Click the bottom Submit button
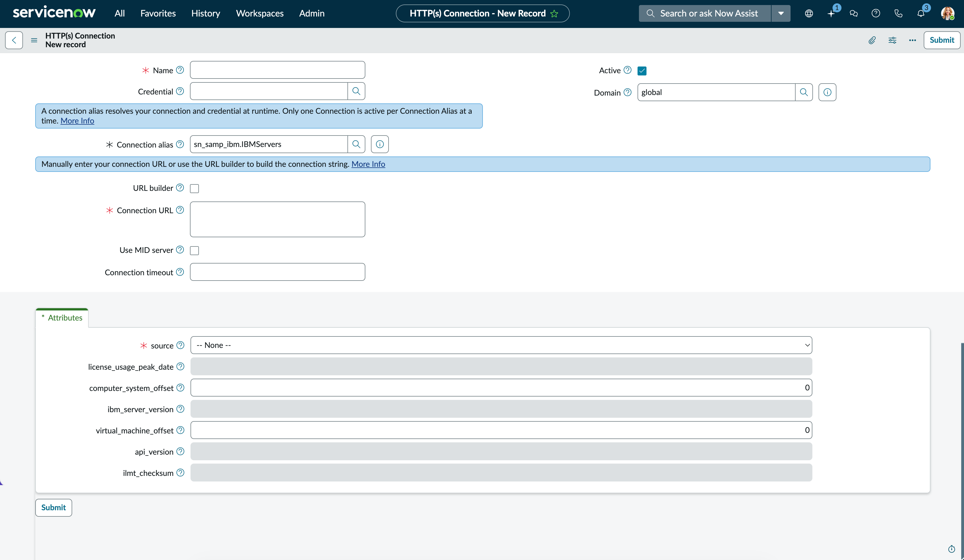The image size is (964, 560). click(x=53, y=508)
